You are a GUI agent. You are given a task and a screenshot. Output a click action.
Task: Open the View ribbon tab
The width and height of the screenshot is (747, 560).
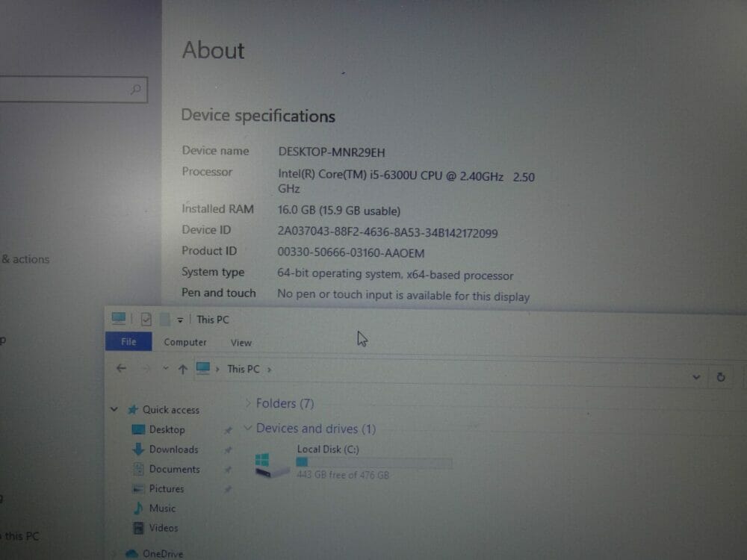241,343
